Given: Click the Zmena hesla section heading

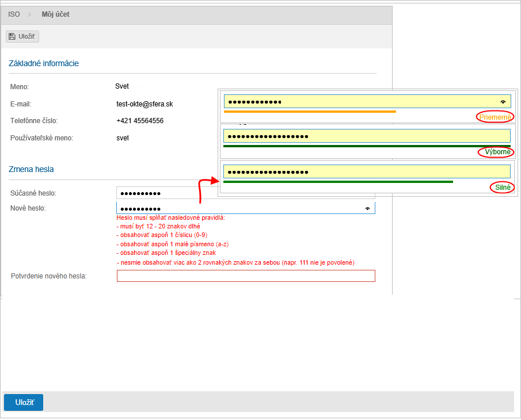Looking at the screenshot, I should pyautogui.click(x=31, y=169).
